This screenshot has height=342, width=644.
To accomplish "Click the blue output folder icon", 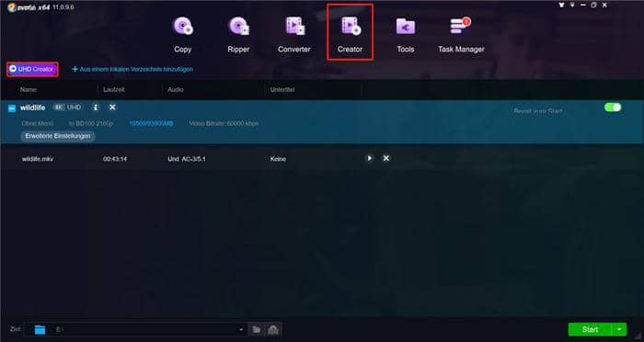I will click(x=40, y=329).
